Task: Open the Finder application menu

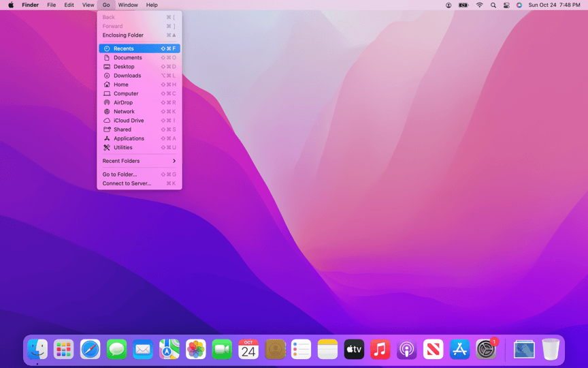Action: click(x=31, y=5)
